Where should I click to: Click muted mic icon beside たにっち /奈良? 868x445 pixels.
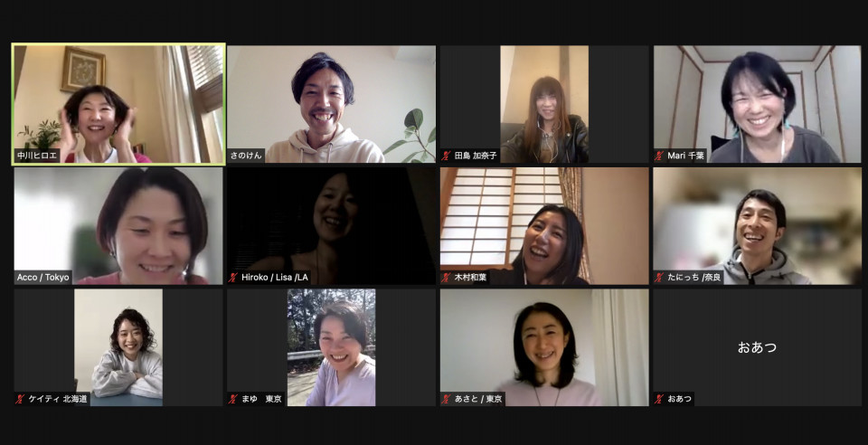[659, 278]
